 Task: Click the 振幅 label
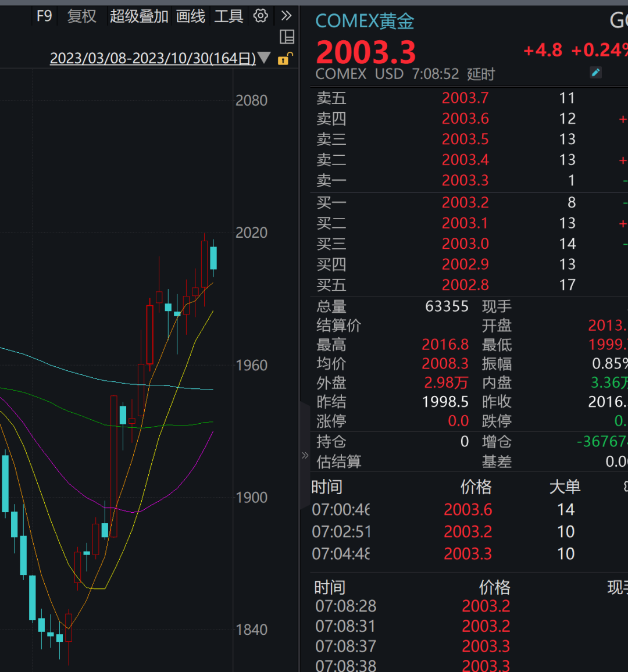click(x=497, y=364)
